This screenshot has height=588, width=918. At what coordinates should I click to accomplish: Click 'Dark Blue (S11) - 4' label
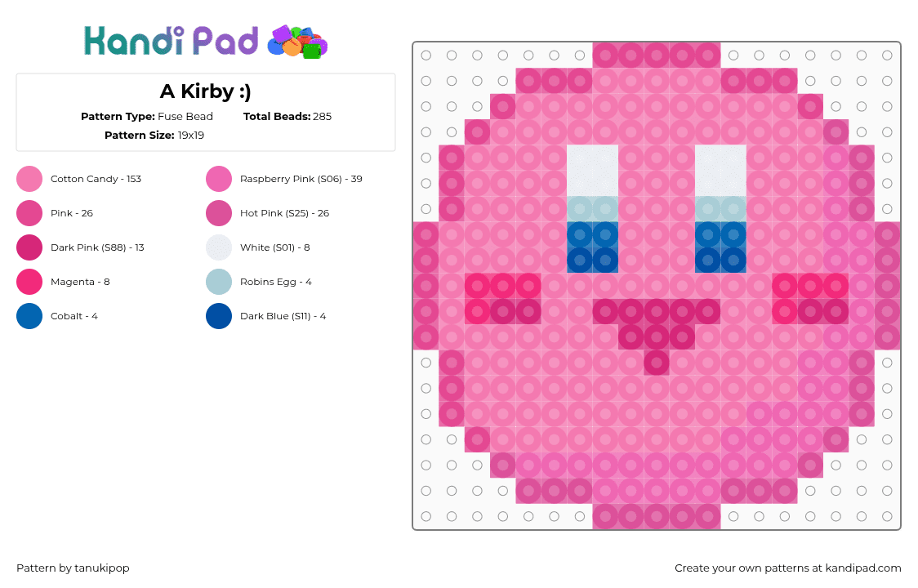pyautogui.click(x=283, y=316)
